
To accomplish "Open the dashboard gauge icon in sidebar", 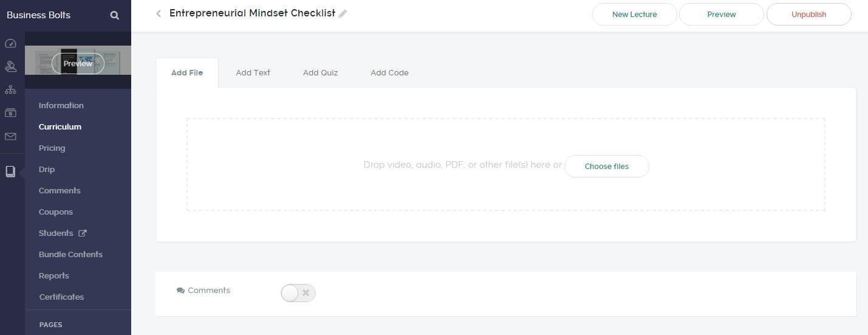I will (x=10, y=44).
